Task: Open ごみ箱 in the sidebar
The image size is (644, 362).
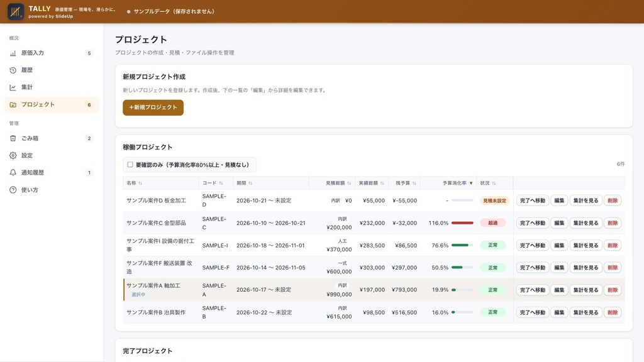Action: 52,138
